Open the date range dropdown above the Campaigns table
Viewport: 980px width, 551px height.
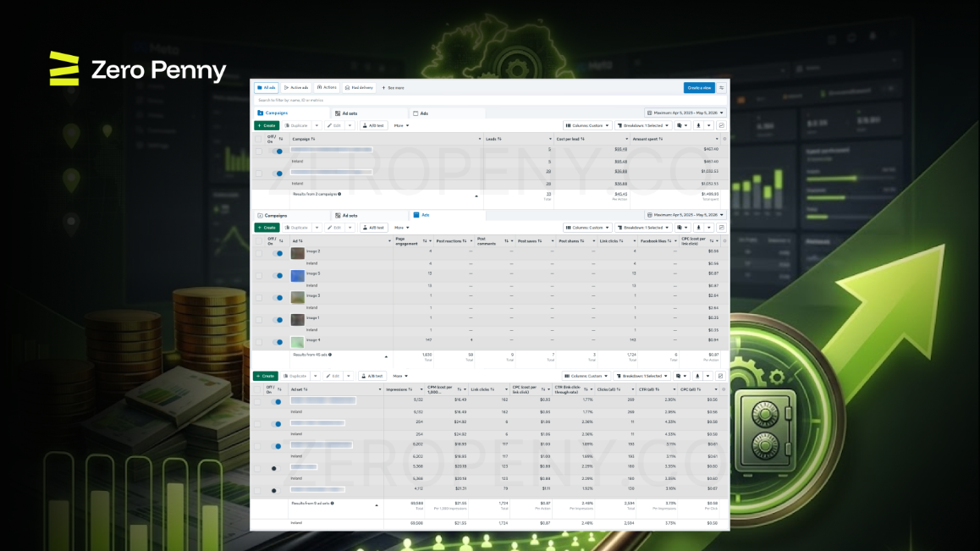click(x=685, y=113)
